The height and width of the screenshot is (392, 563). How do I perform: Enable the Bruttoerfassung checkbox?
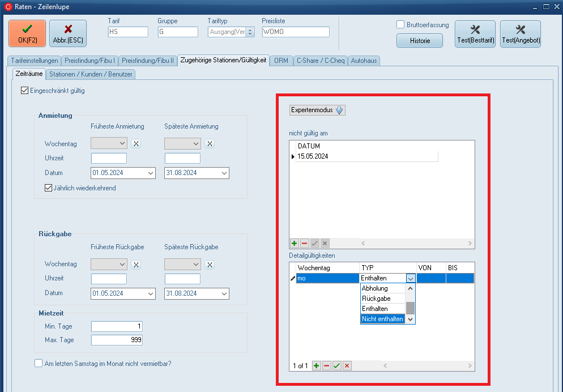click(x=400, y=24)
